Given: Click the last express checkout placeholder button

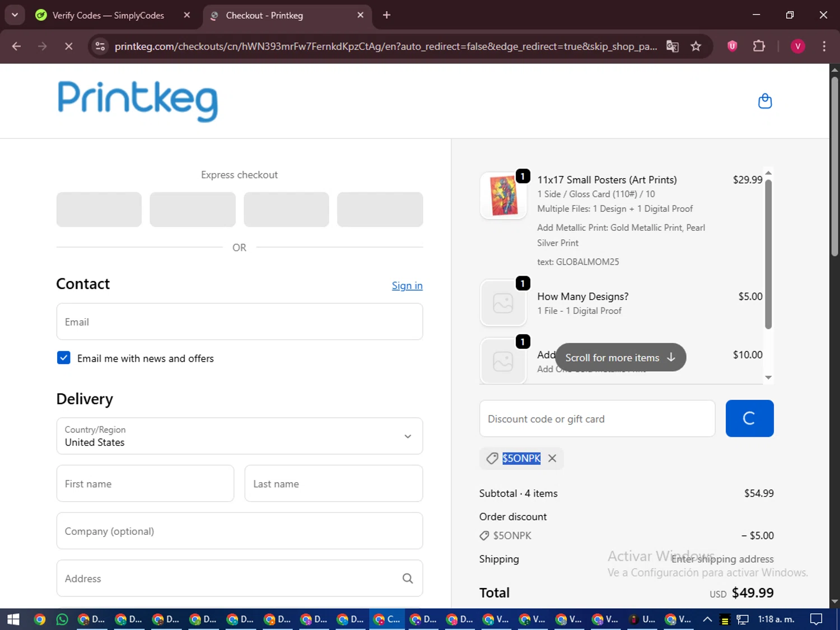Looking at the screenshot, I should [380, 209].
